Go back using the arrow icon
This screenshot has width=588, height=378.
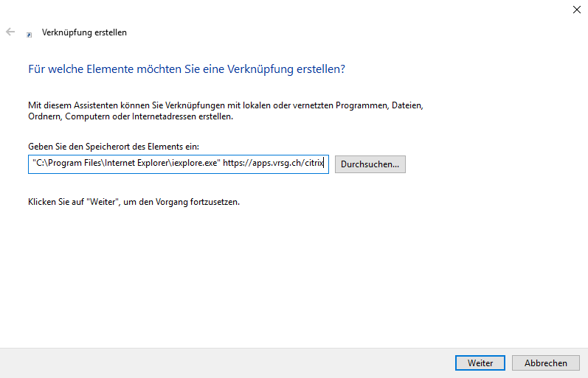click(x=10, y=32)
